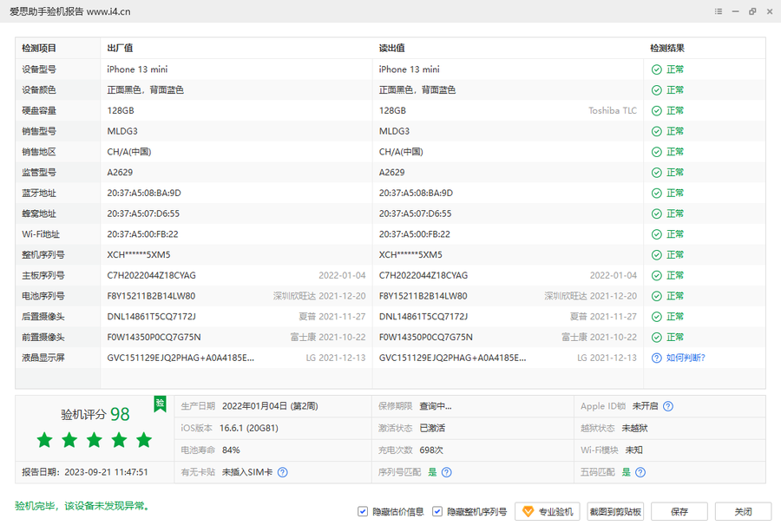Viewport: 781px width, 532px height.
Task: Click the first green star rating
Action: pyautogui.click(x=45, y=440)
